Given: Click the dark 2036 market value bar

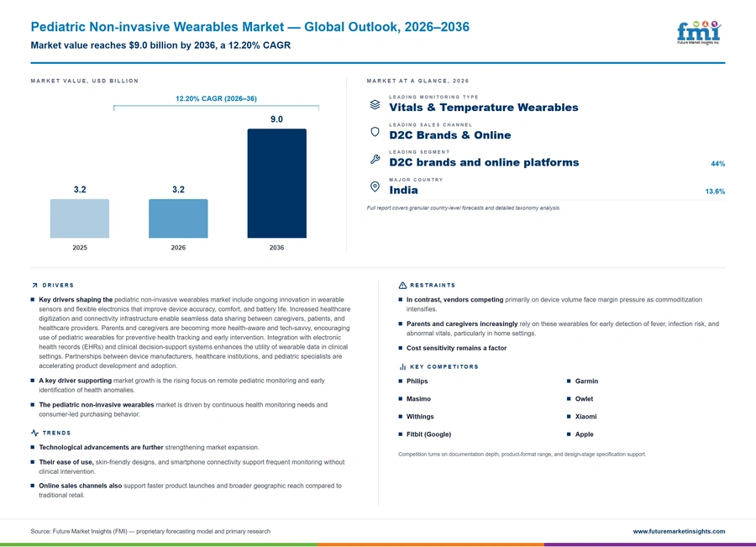Looking at the screenshot, I should point(276,183).
